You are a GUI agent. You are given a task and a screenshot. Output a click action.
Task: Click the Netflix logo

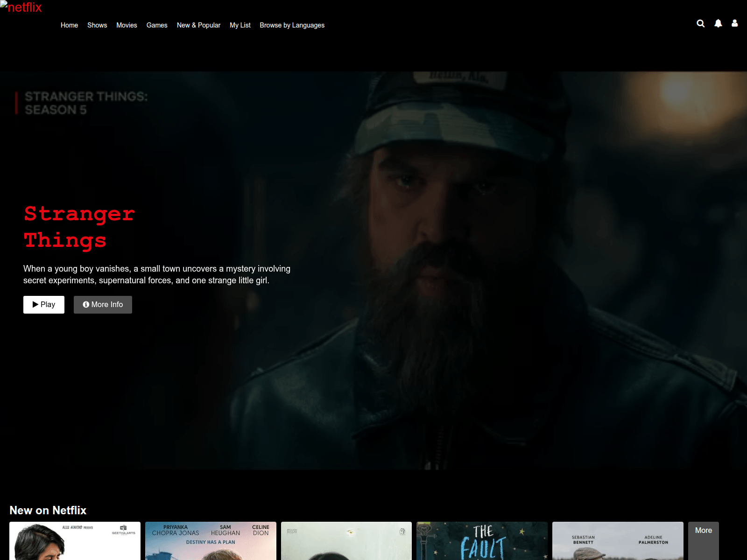(21, 7)
